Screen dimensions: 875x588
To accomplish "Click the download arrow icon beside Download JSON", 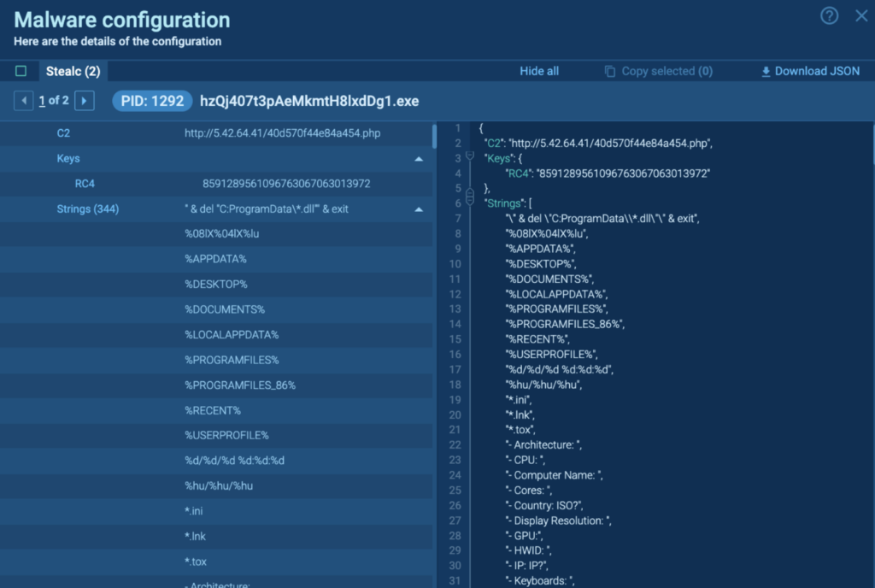I will coord(766,72).
